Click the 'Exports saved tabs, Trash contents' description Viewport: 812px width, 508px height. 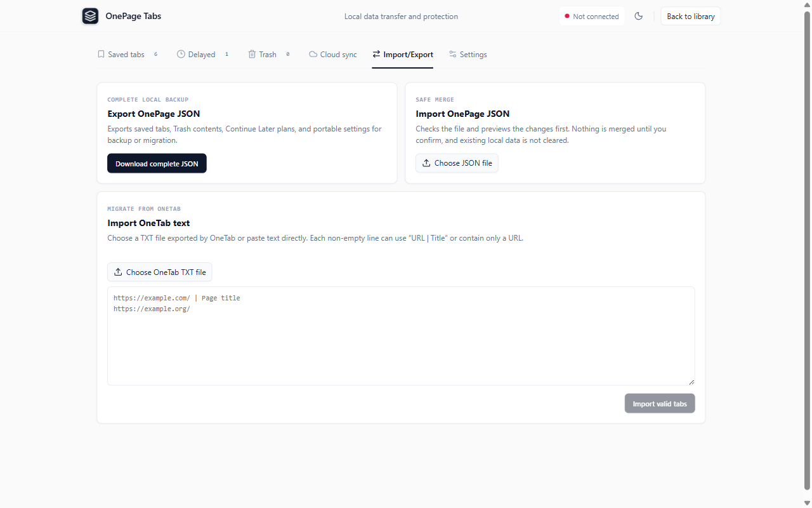[244, 135]
